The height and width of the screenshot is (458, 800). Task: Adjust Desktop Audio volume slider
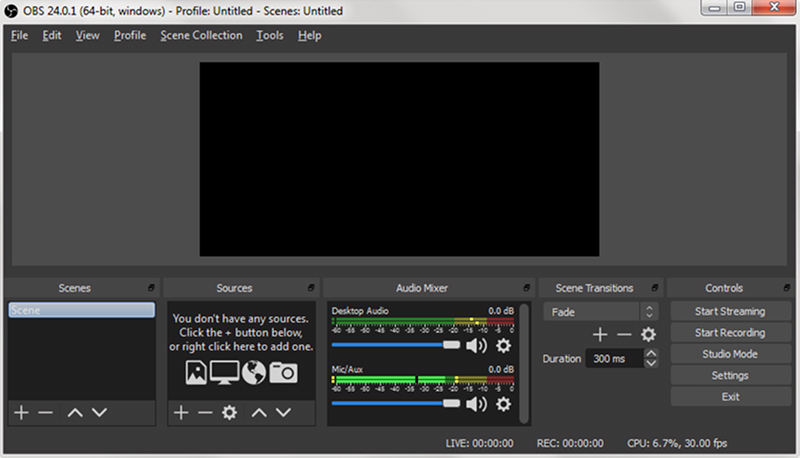[396, 345]
